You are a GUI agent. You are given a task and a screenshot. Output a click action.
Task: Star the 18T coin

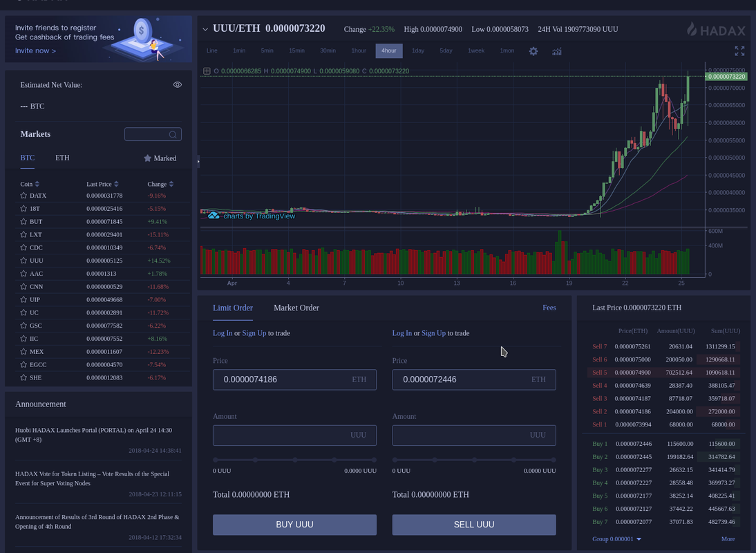point(23,209)
